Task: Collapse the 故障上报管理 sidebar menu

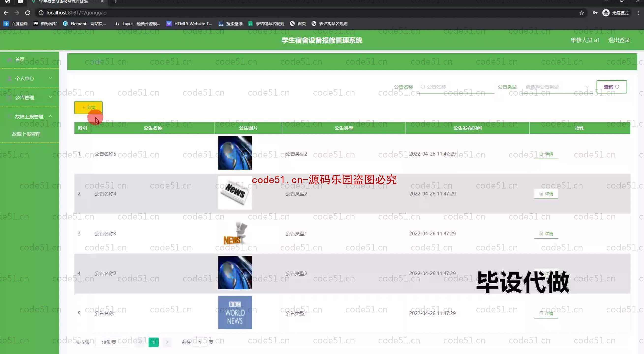Action: click(30, 117)
